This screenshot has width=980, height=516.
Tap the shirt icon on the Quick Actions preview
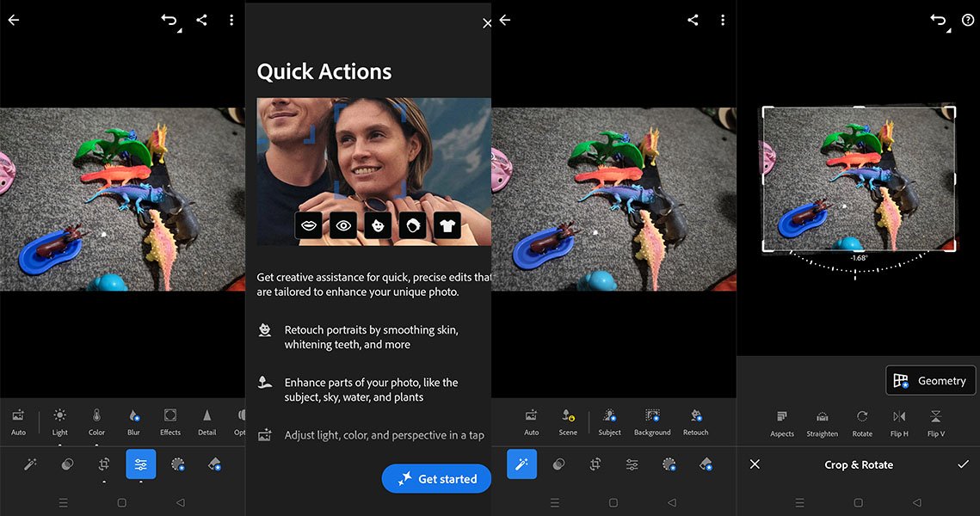click(447, 225)
